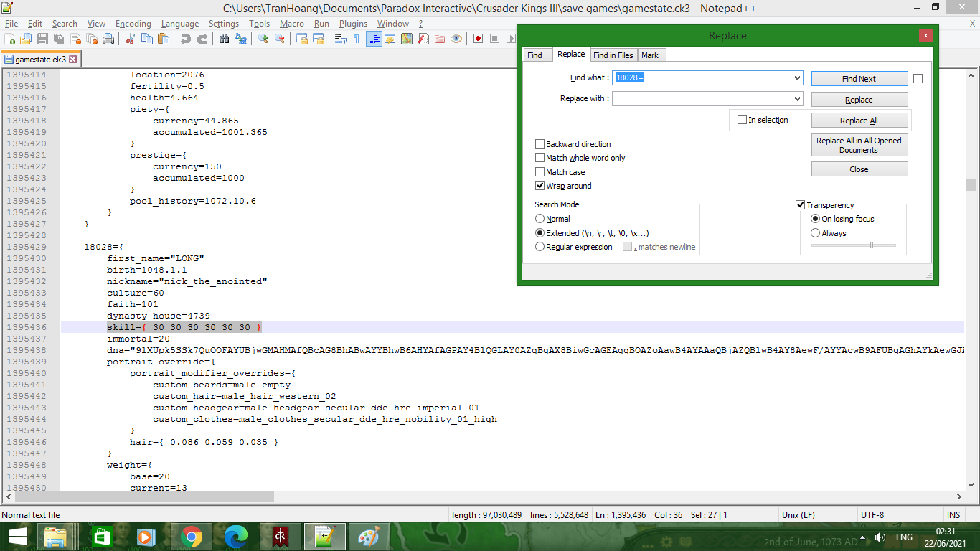Switch to the Mark tab
The width and height of the screenshot is (980, 551).
pos(650,55)
